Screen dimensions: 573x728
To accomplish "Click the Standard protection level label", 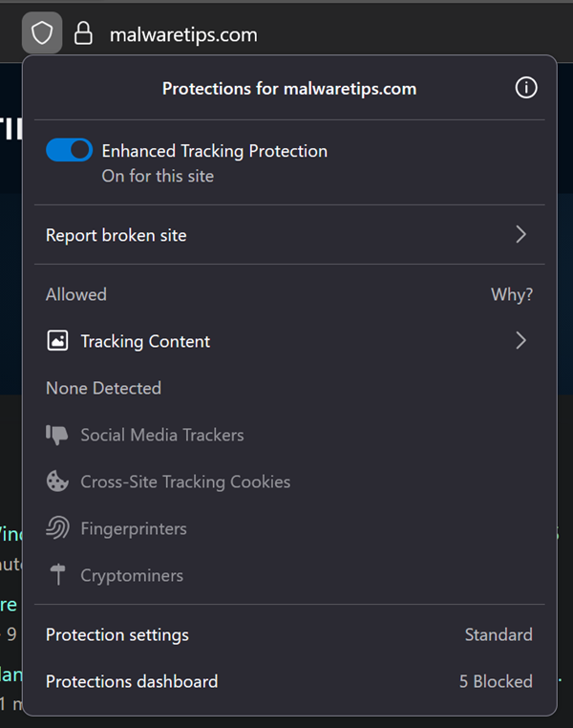I will (499, 634).
